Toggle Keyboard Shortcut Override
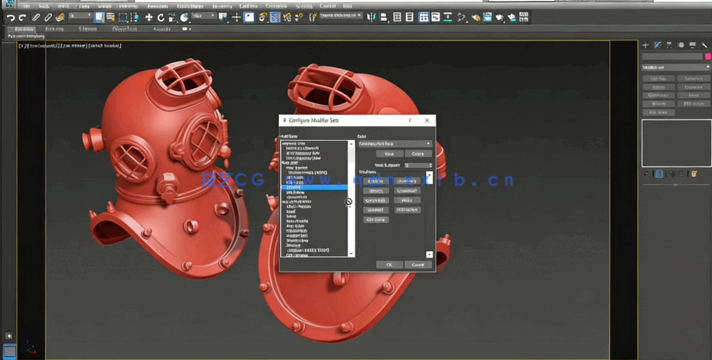The width and height of the screenshot is (712, 360). tap(249, 17)
